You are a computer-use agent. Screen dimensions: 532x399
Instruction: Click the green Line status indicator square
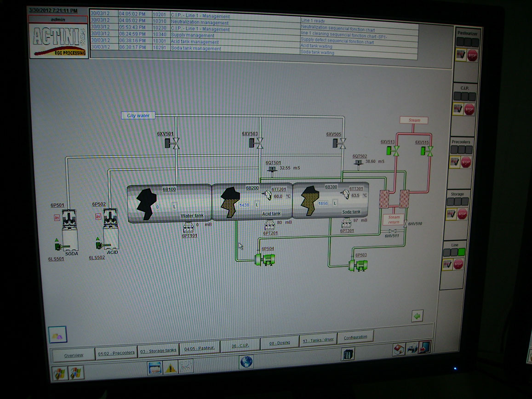click(462, 252)
